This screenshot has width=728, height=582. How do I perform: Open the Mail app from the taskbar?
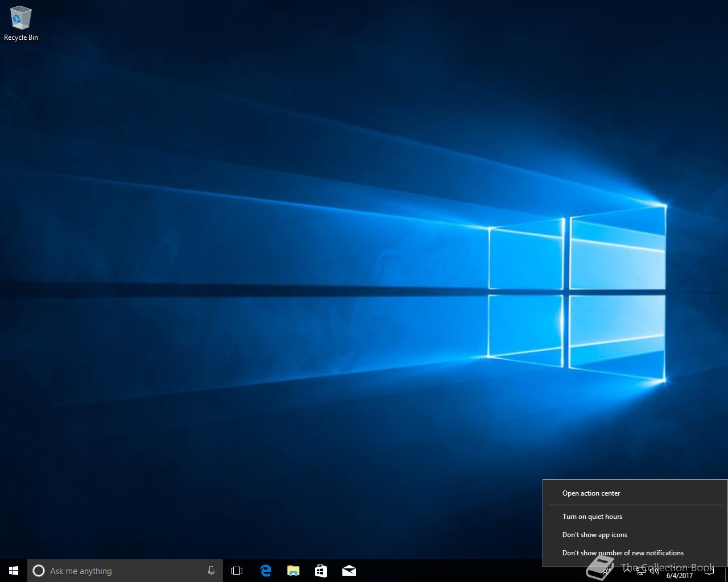(x=349, y=571)
